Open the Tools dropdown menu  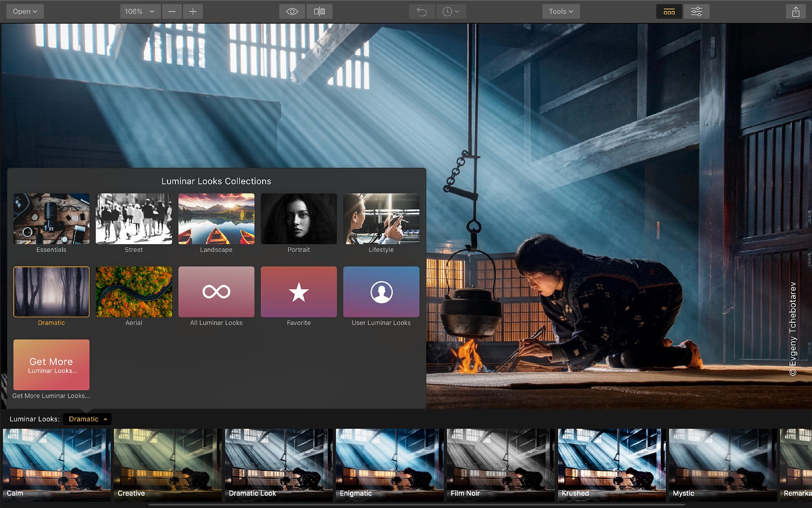click(561, 11)
